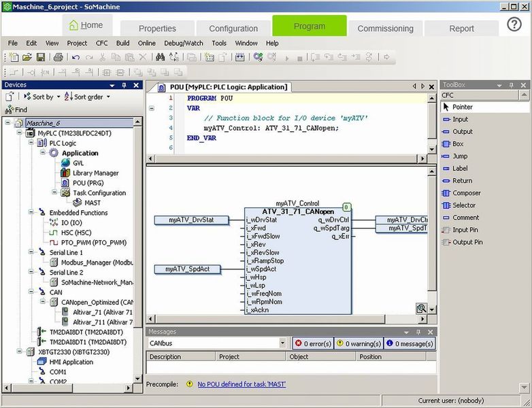The width and height of the screenshot is (532, 408).
Task: Click the Undo toolbar icon
Action: coord(76,57)
